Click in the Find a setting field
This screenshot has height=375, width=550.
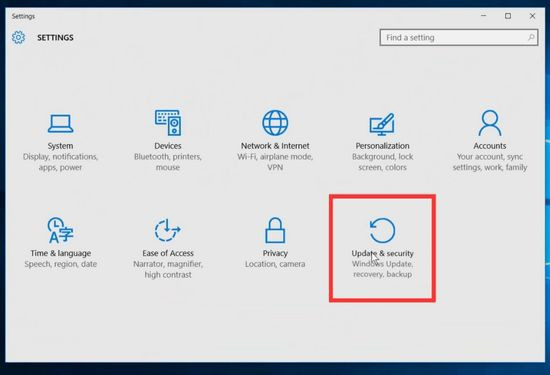459,37
